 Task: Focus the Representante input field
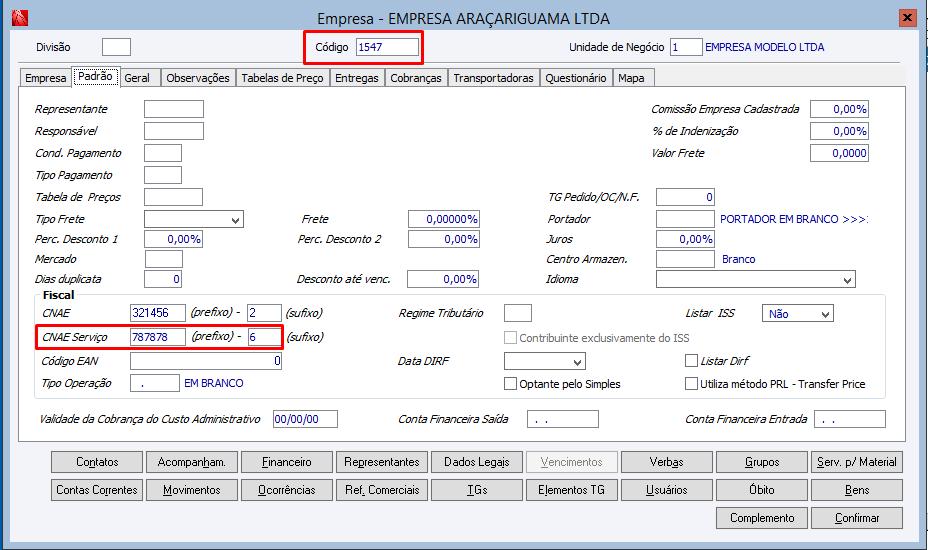pyautogui.click(x=174, y=109)
